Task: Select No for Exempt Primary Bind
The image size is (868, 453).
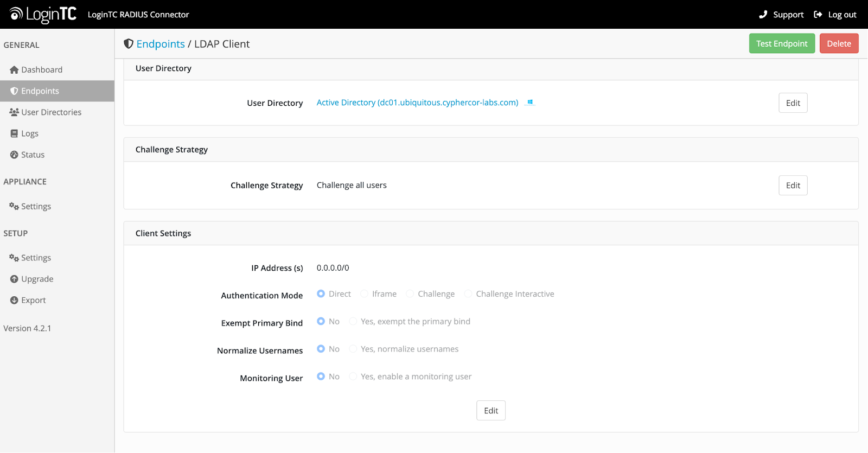Action: tap(321, 321)
